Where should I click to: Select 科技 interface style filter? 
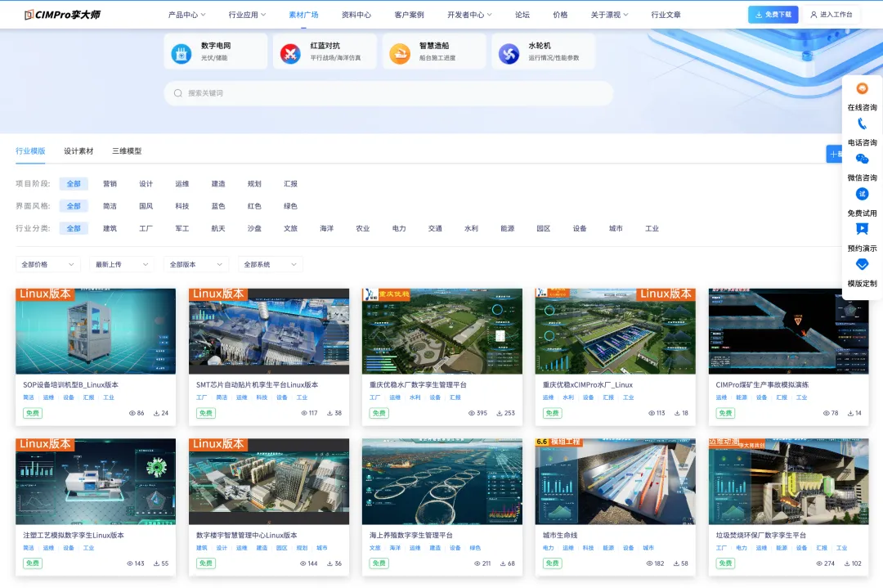[182, 206]
